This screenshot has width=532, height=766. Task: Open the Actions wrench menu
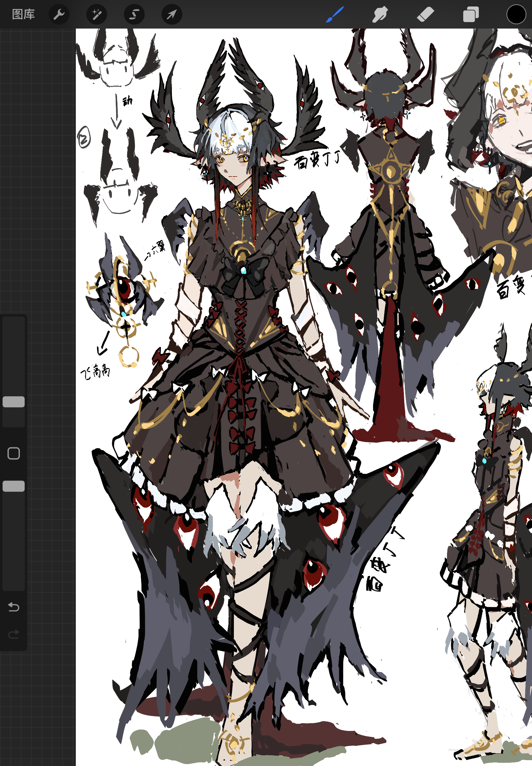pos(59,14)
